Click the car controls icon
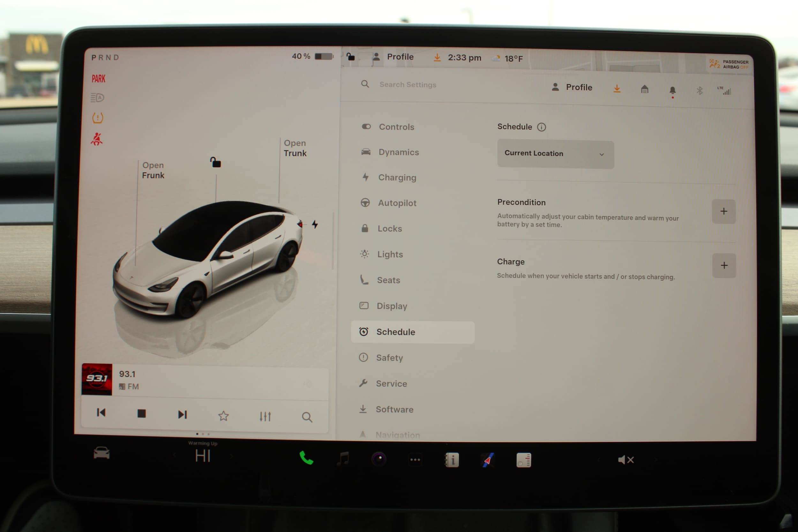The image size is (798, 532). (x=102, y=453)
